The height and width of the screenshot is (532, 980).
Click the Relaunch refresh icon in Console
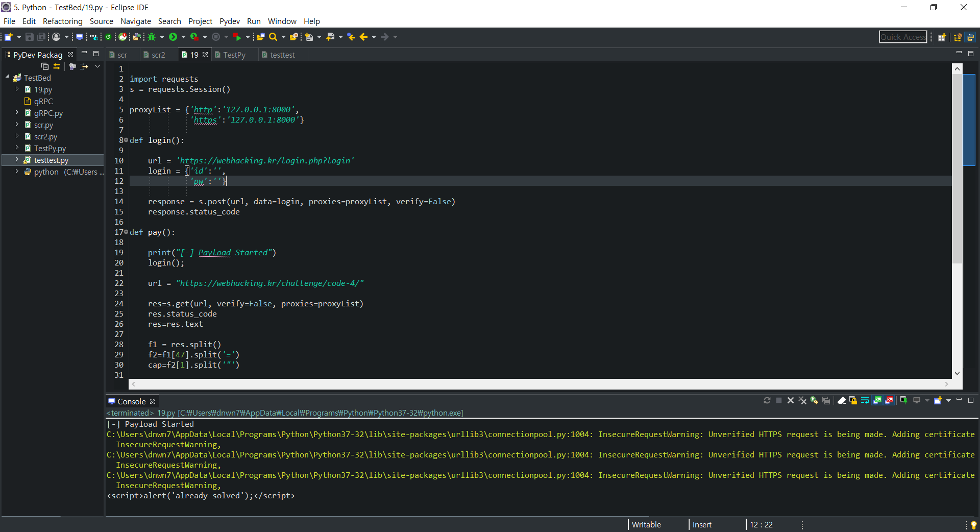tap(767, 401)
